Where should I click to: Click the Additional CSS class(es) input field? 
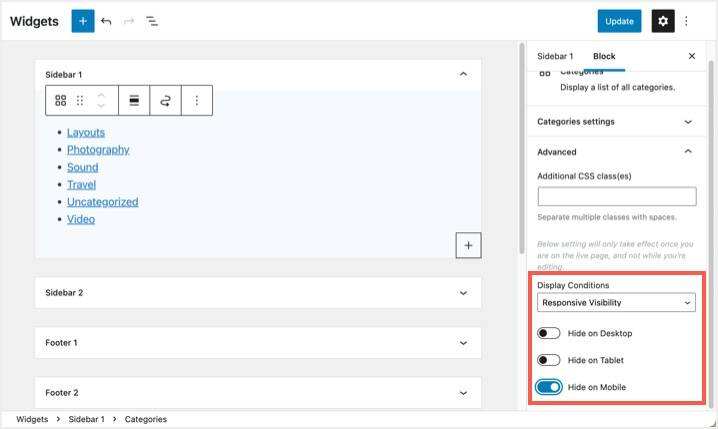(x=616, y=196)
